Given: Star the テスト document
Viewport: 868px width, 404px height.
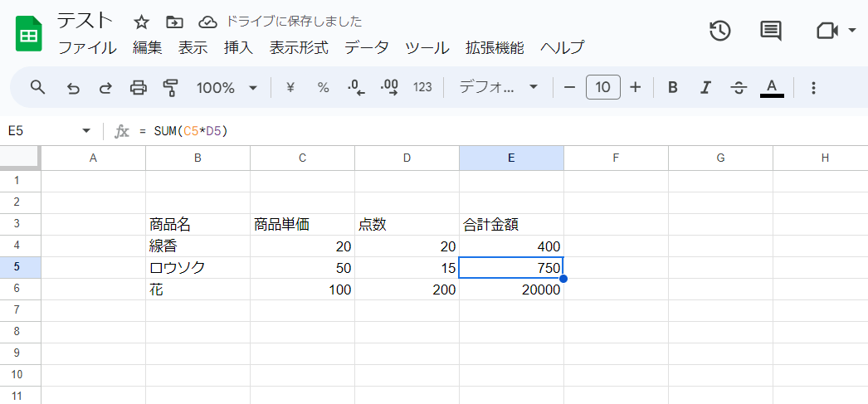Looking at the screenshot, I should [x=142, y=22].
